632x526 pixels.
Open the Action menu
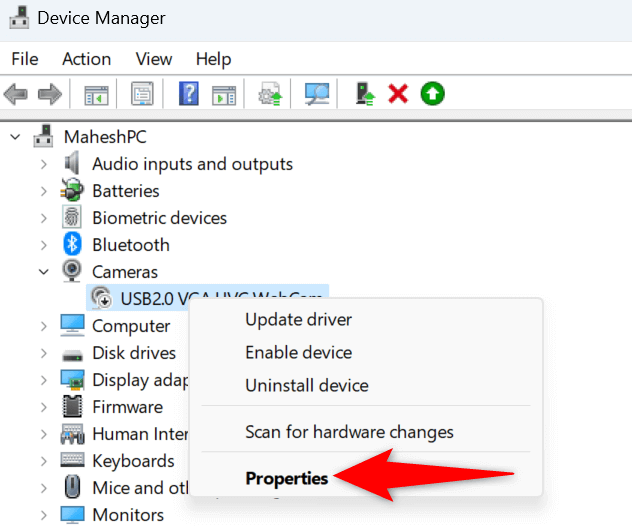tap(86, 59)
